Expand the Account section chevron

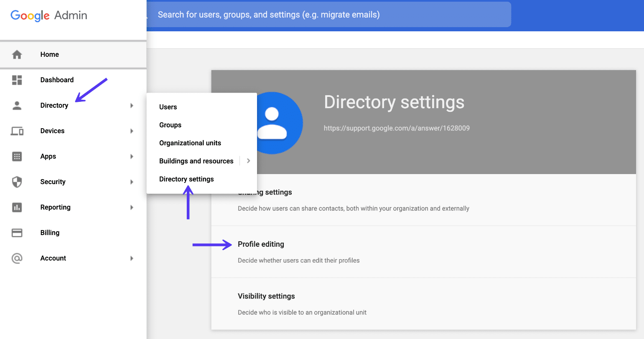[132, 258]
